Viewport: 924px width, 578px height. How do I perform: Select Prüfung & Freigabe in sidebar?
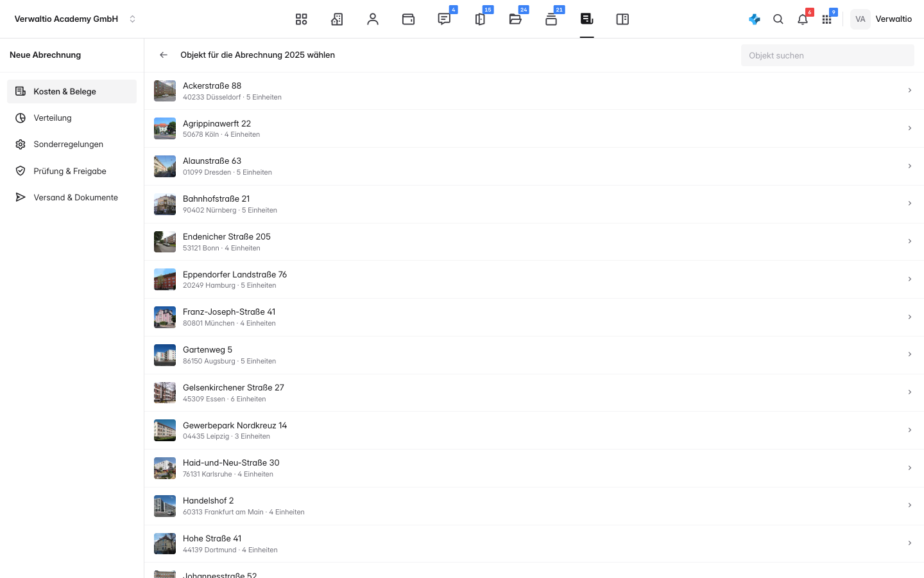coord(72,171)
